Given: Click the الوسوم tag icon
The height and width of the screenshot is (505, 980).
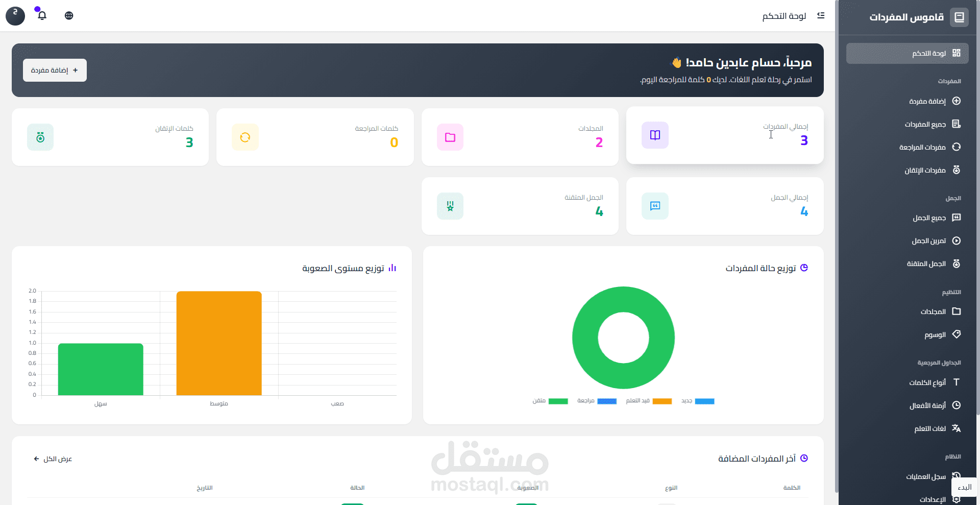Looking at the screenshot, I should [x=957, y=334].
